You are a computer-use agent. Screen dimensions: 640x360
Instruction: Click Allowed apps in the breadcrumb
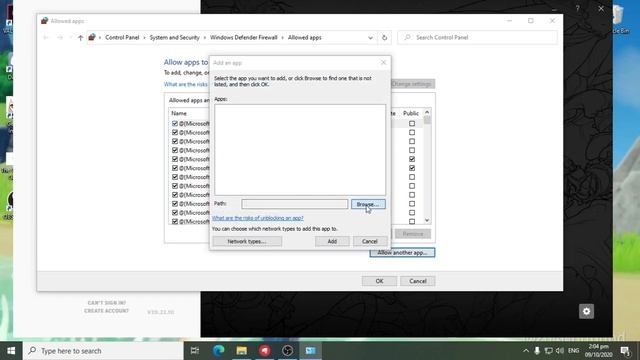(x=304, y=38)
